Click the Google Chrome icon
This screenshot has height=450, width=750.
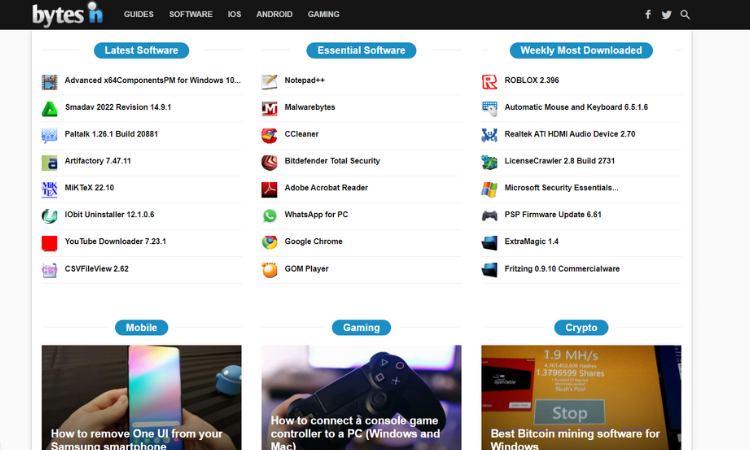(x=269, y=243)
